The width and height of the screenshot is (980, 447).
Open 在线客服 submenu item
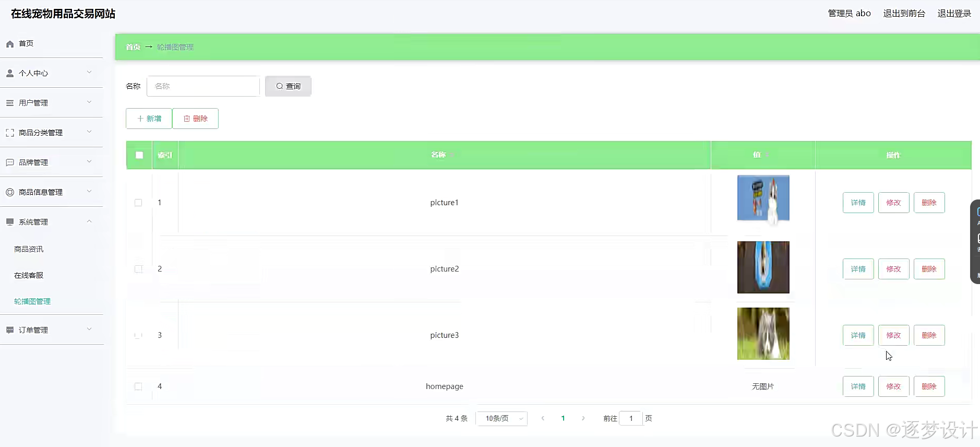29,275
